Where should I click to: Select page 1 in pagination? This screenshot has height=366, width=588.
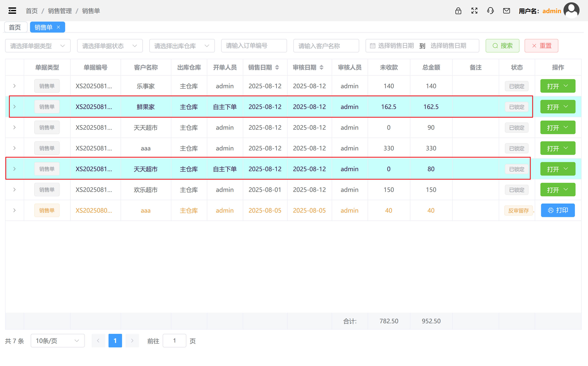pos(115,341)
